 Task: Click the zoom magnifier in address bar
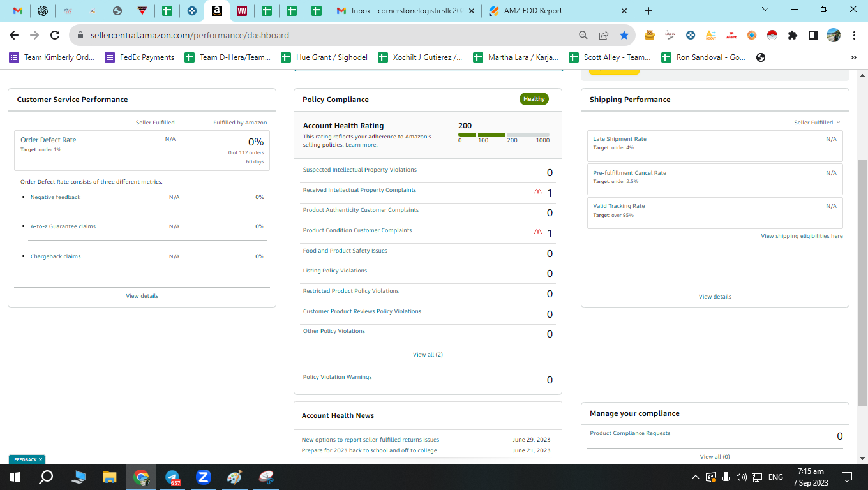pyautogui.click(x=583, y=35)
